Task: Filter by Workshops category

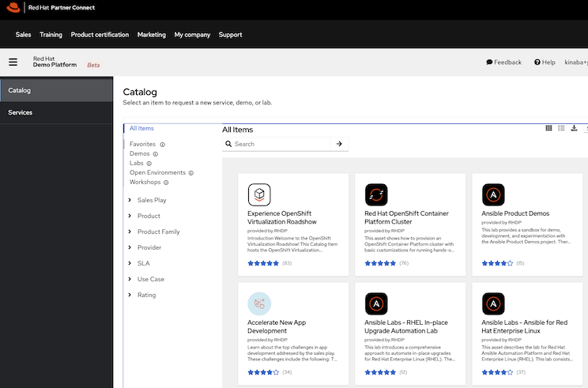Action: [145, 182]
